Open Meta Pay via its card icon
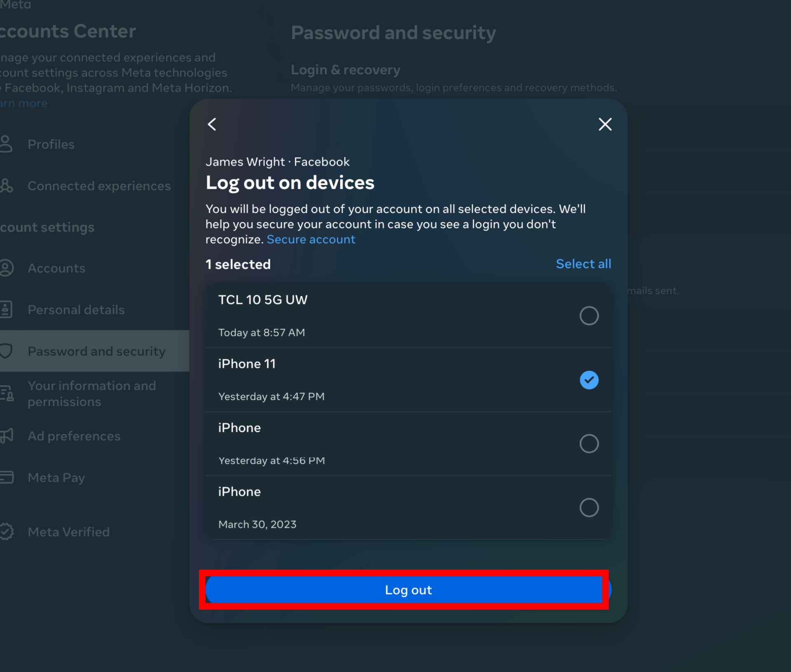This screenshot has width=791, height=672. pyautogui.click(x=6, y=477)
